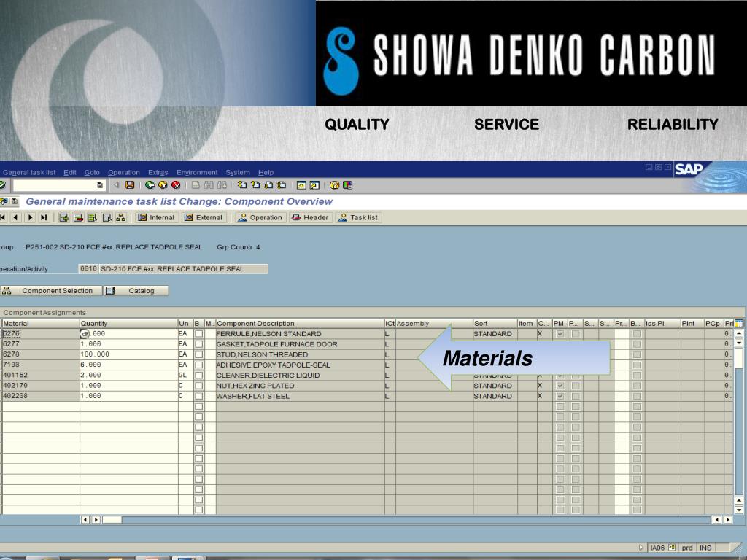Click the Find Next binoculars icon
The width and height of the screenshot is (747, 560).
click(x=222, y=185)
